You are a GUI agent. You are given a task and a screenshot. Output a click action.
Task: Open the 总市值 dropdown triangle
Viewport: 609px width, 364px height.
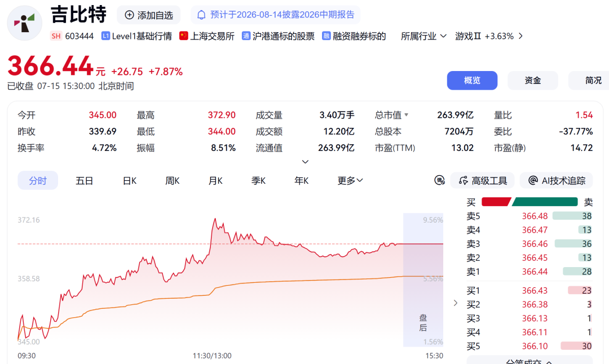(x=406, y=115)
